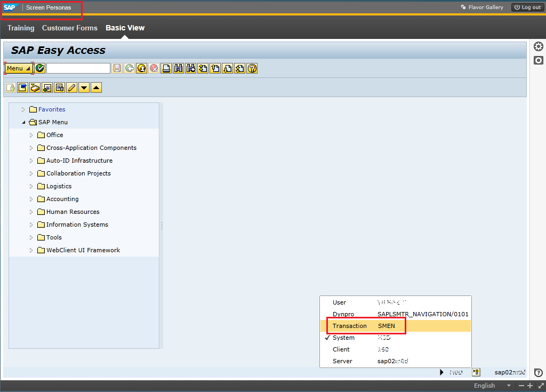Expand the Tools folder arrow
Viewport: 546px width, 392px height.
(x=31, y=238)
